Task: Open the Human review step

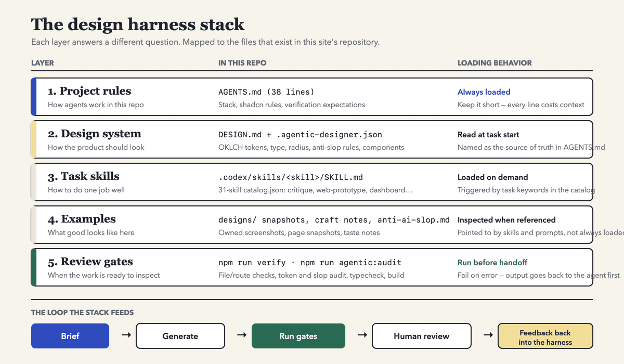Action: click(x=422, y=336)
